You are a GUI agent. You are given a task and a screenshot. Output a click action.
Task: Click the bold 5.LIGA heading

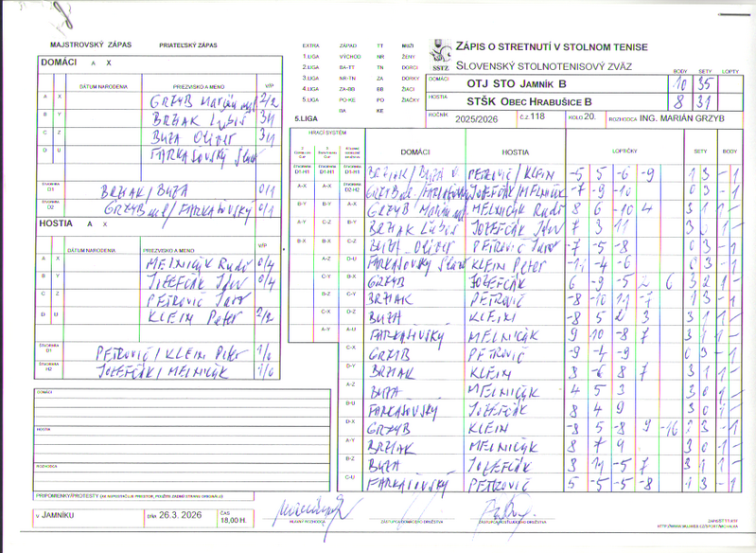(306, 116)
